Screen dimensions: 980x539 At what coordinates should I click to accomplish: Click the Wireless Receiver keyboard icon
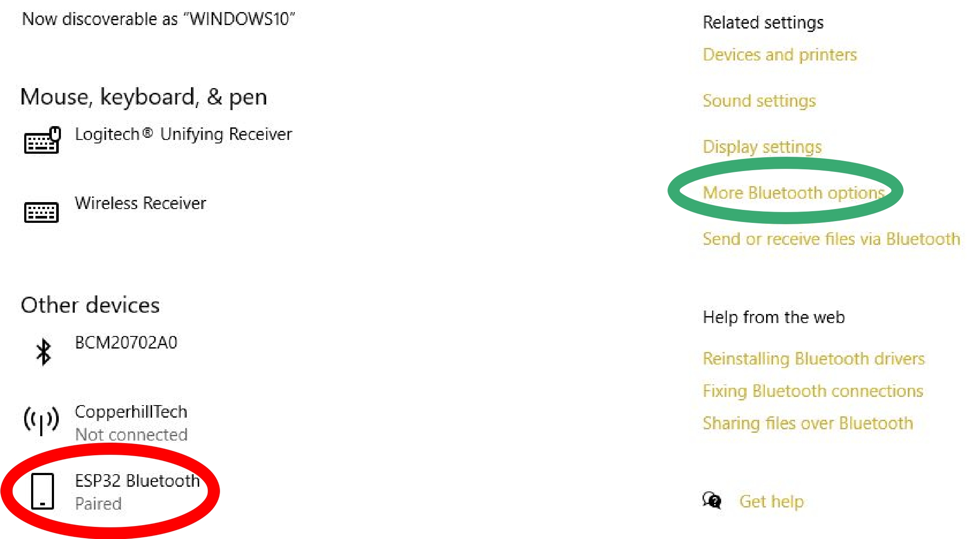coord(41,212)
